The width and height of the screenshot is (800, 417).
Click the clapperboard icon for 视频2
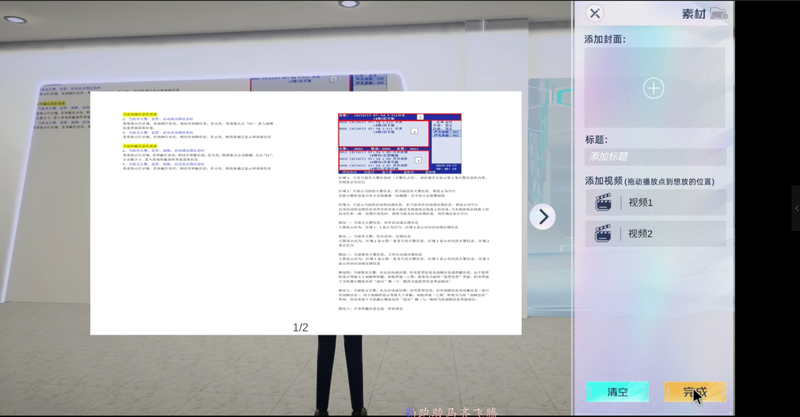pos(603,234)
